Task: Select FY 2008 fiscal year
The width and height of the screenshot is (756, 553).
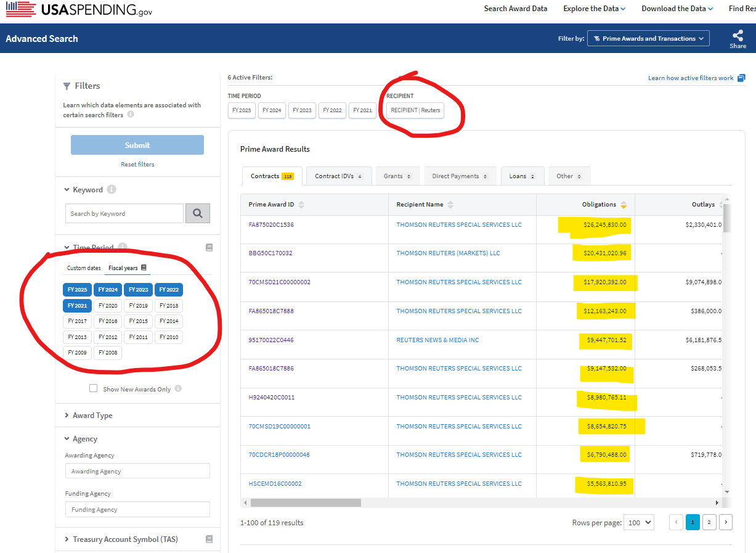Action: coord(107,353)
